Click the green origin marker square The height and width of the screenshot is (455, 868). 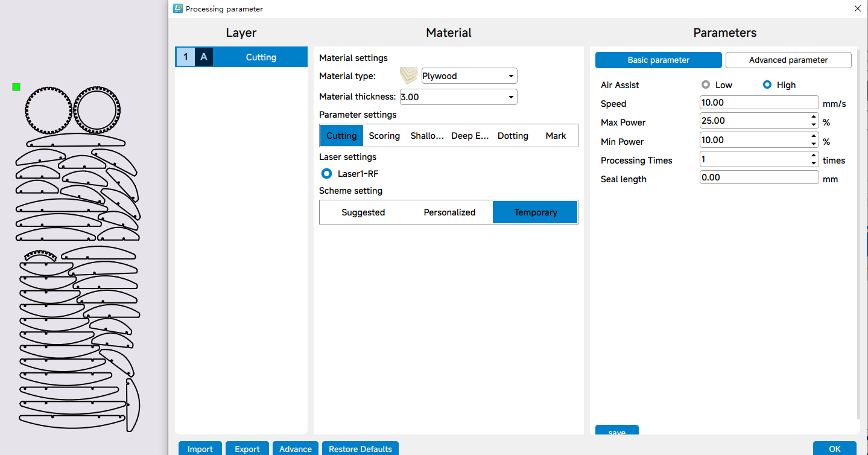point(16,87)
